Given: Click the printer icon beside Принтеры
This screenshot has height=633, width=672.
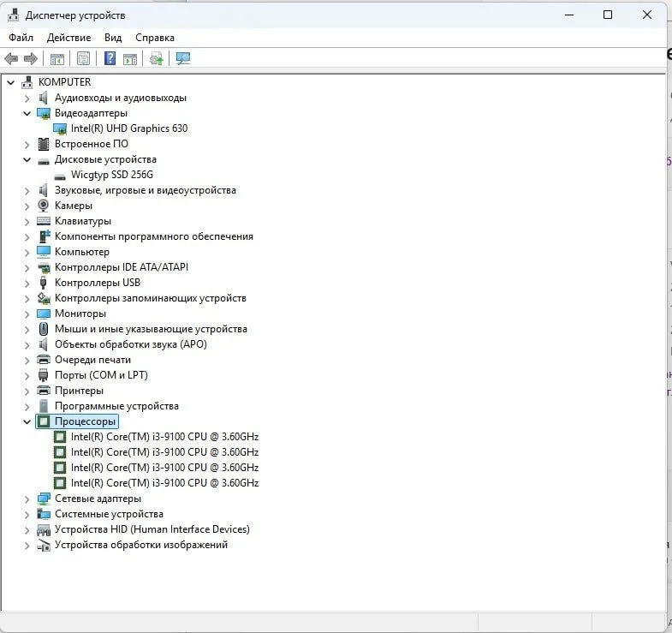Looking at the screenshot, I should point(44,391).
